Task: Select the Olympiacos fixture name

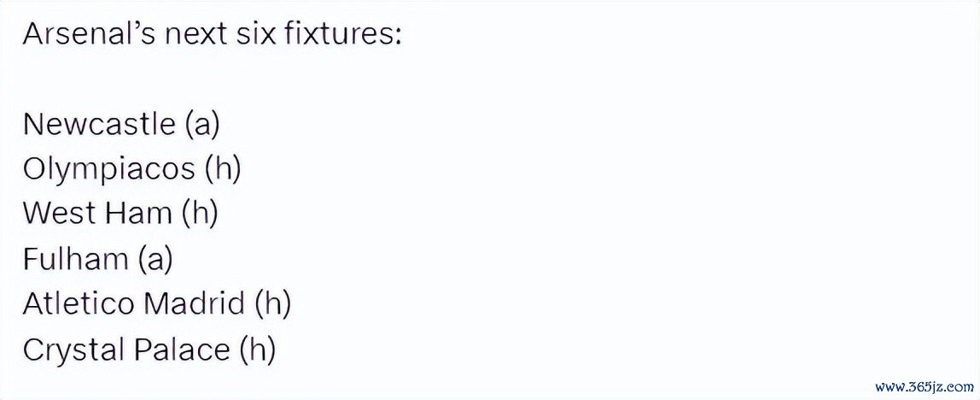Action: point(108,170)
